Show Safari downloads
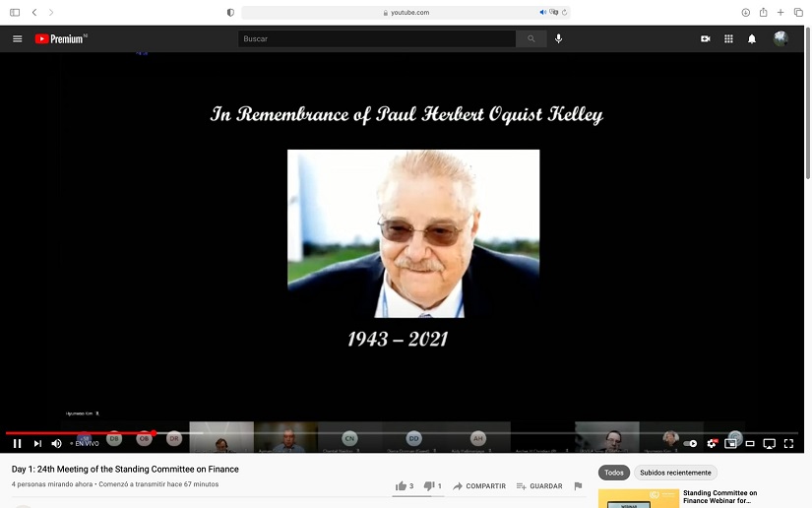Viewport: 812px width, 508px height. pos(745,12)
